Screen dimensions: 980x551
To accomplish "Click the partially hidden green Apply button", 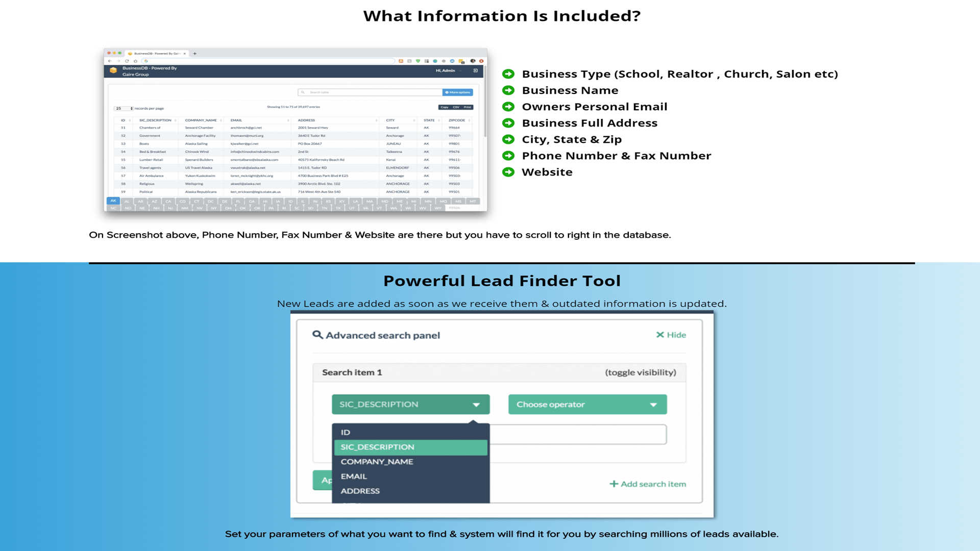I will (323, 480).
